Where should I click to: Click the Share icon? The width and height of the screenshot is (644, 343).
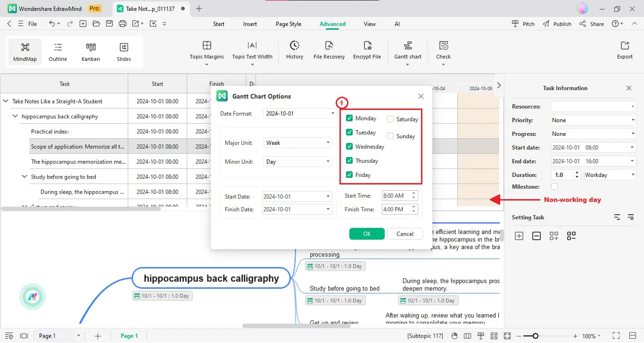(x=583, y=24)
